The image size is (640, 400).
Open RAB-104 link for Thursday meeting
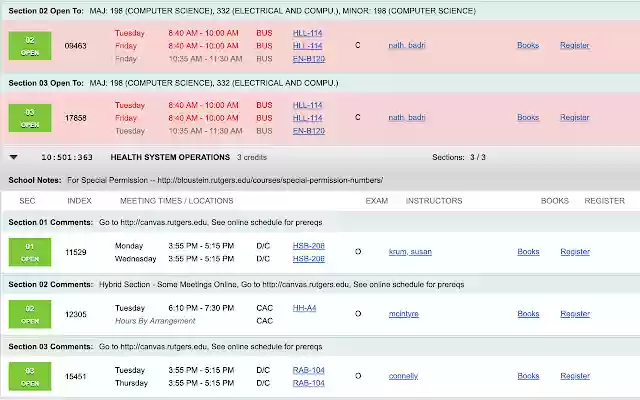(x=309, y=383)
